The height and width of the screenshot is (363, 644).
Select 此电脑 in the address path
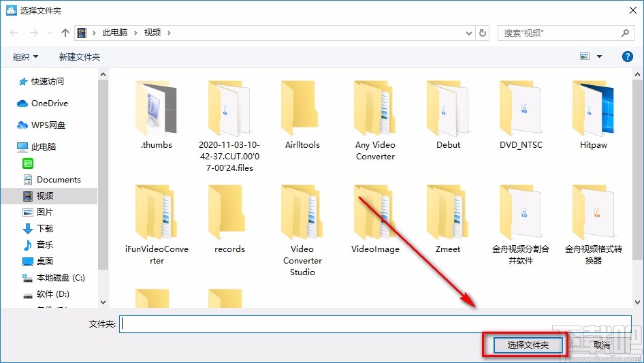(115, 33)
